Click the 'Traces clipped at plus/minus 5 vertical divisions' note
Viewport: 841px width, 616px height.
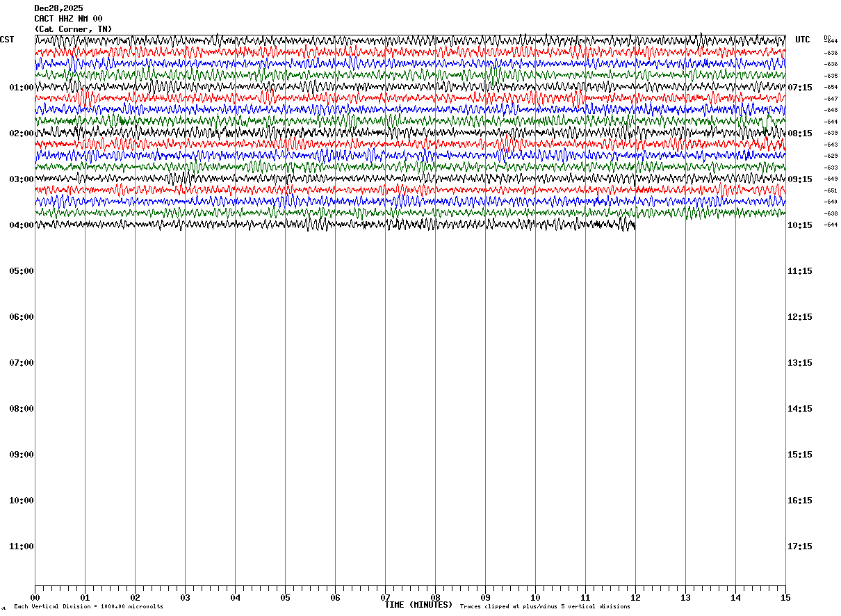pyautogui.click(x=545, y=607)
